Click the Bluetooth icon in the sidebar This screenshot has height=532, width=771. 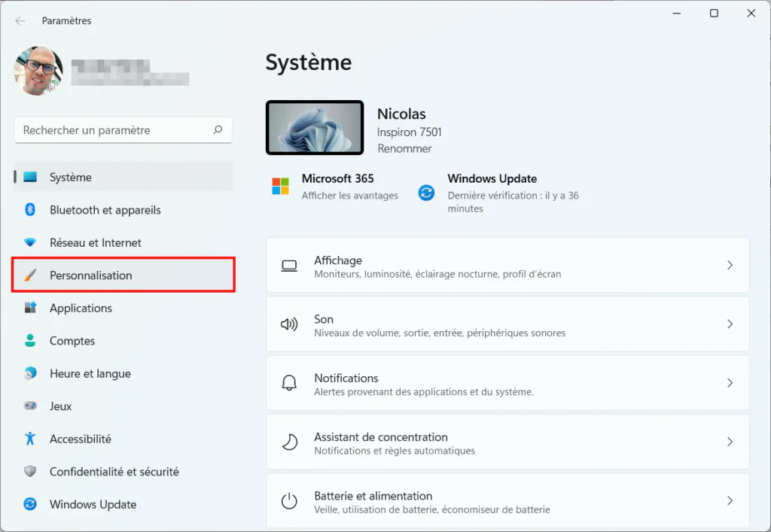click(30, 210)
